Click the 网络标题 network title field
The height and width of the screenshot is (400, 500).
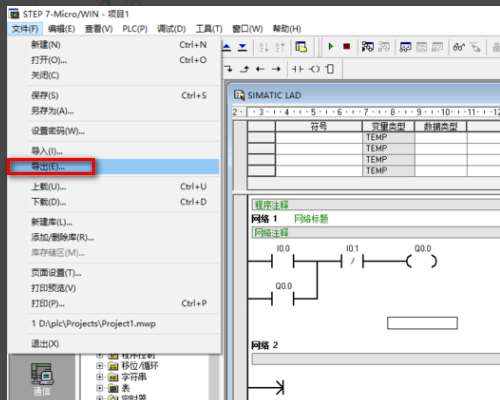(311, 219)
